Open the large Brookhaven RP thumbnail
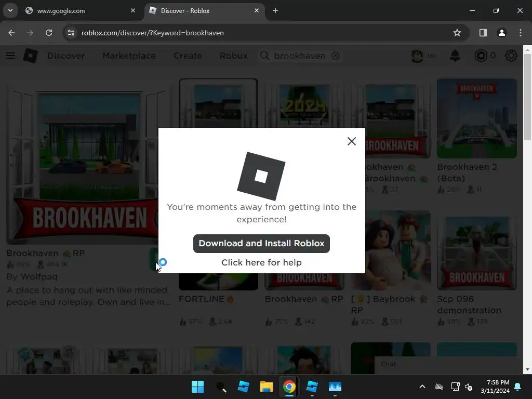This screenshot has width=532, height=399. pyautogui.click(x=83, y=162)
